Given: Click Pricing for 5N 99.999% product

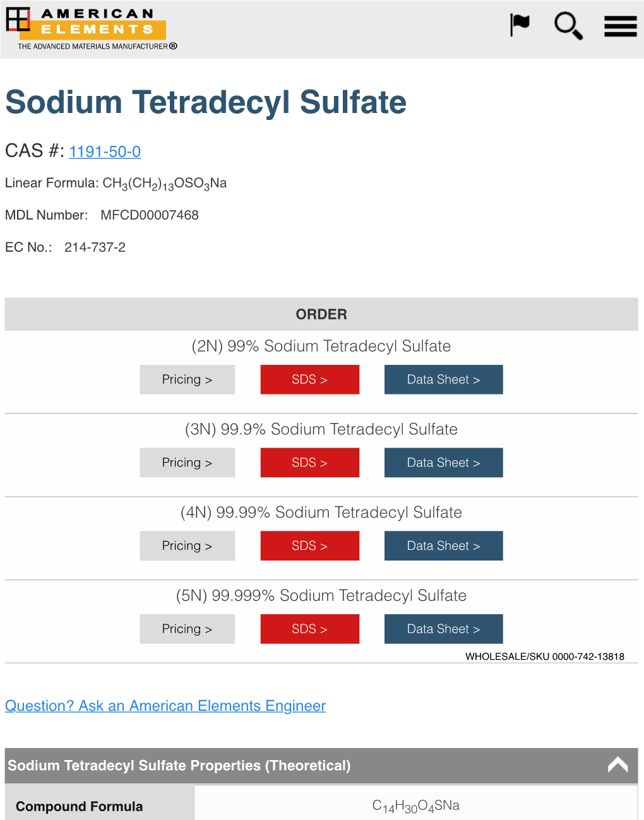Looking at the screenshot, I should pyautogui.click(x=187, y=629).
